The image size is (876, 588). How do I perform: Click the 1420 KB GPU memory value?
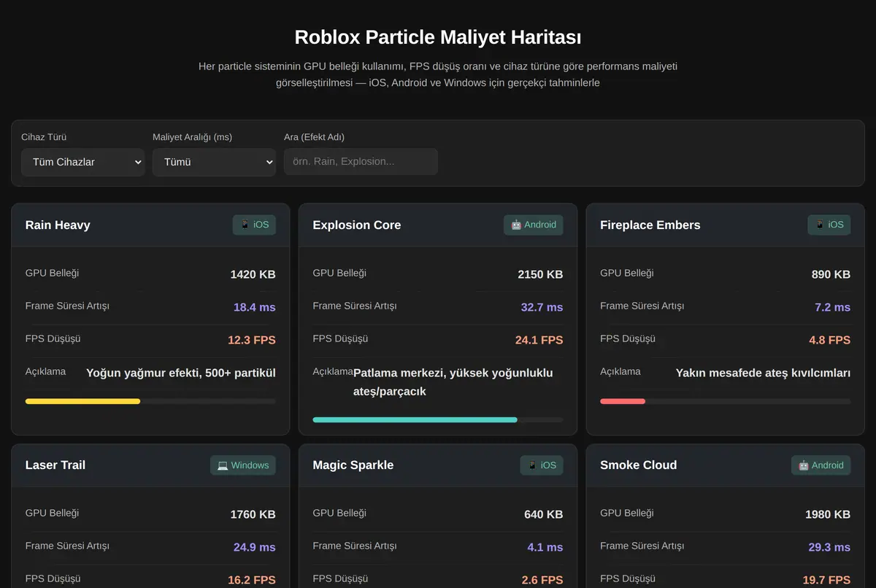(x=253, y=274)
